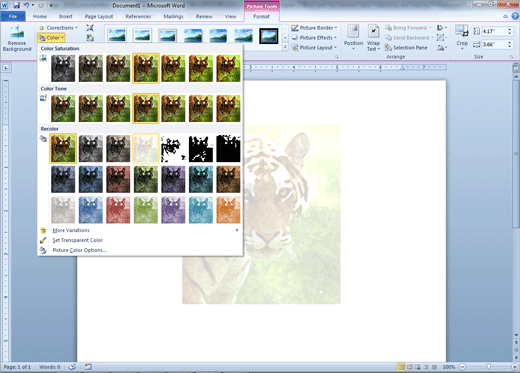The height and width of the screenshot is (373, 520).
Task: Open Picture Color Options dialog
Action: pyautogui.click(x=79, y=250)
